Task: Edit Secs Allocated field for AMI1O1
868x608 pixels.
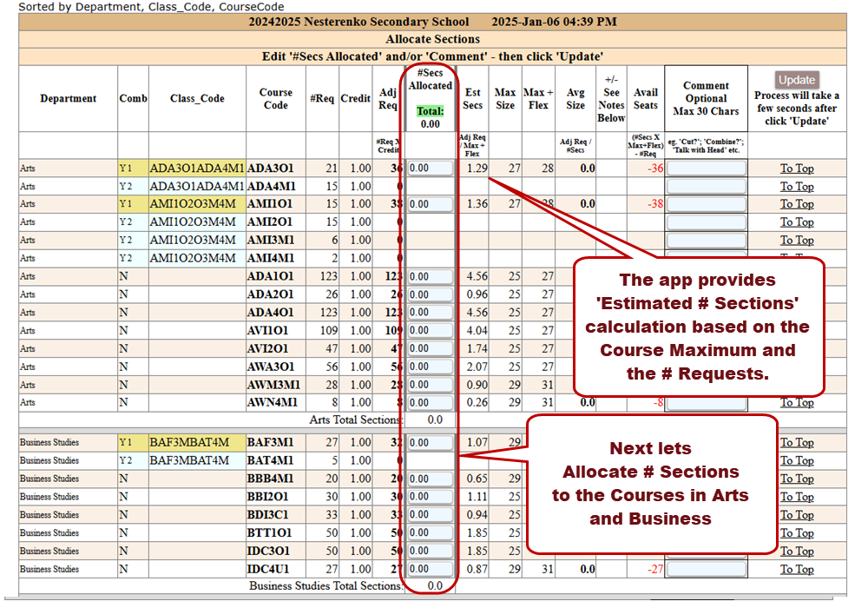Action: coord(430,204)
